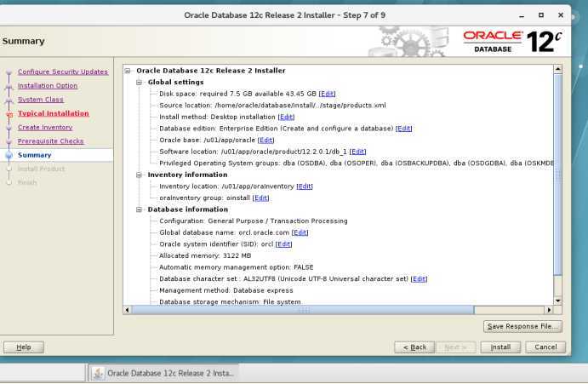588x384 pixels.
Task: Click the horizontal scrollbar right arrow
Action: tap(549, 310)
